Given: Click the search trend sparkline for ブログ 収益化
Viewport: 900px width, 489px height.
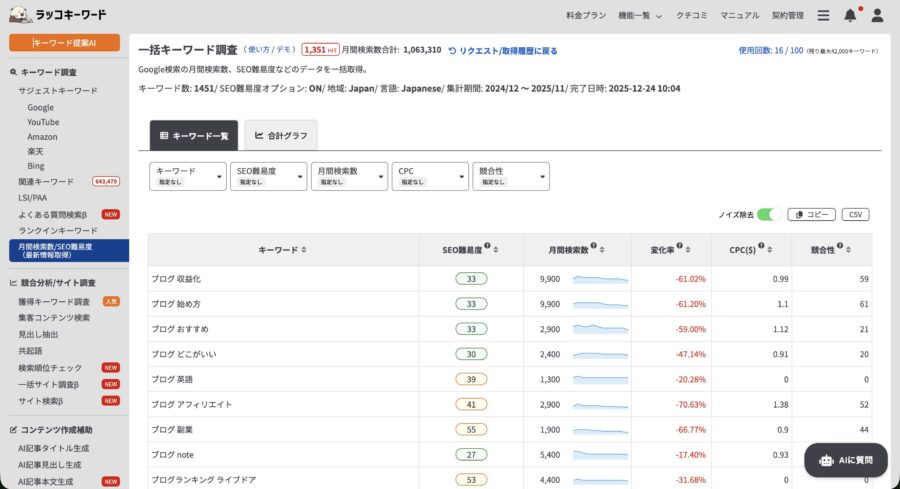Looking at the screenshot, I should tap(600, 280).
